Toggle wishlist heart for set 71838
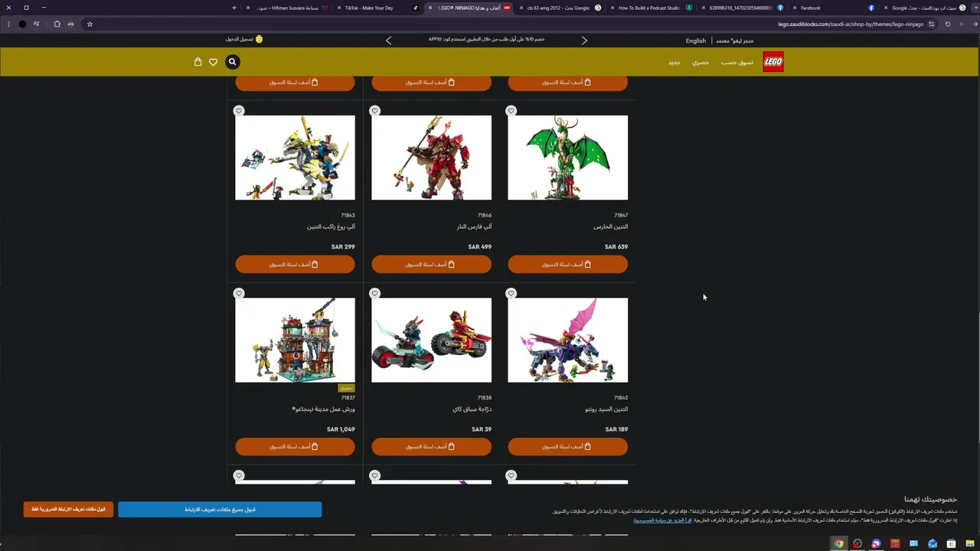Viewport: 980px width, 551px height. pos(375,293)
